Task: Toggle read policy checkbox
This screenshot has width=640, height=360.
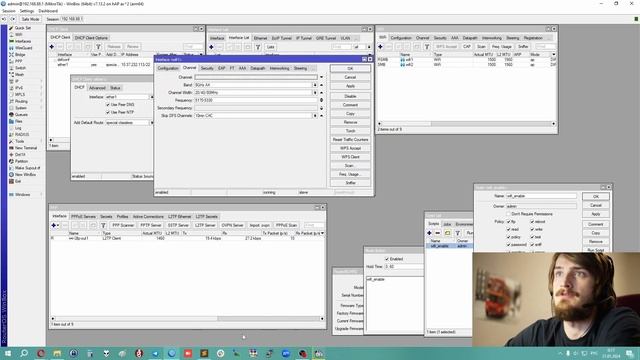Action: (x=509, y=229)
